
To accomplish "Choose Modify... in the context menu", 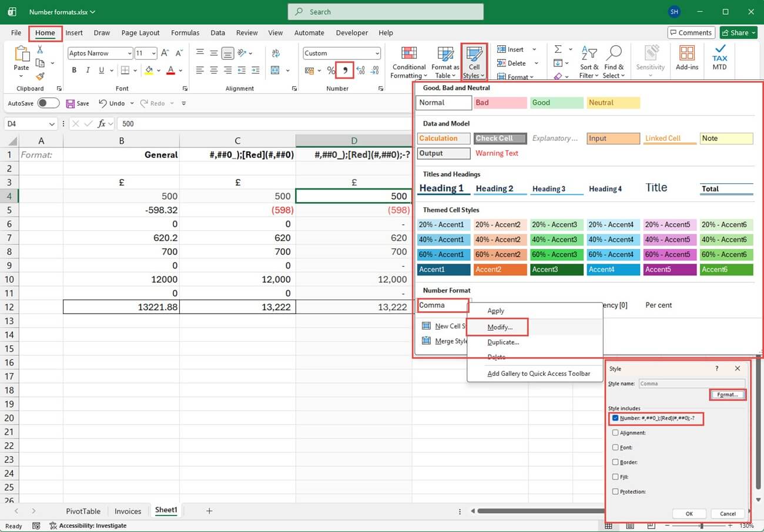I will 500,327.
